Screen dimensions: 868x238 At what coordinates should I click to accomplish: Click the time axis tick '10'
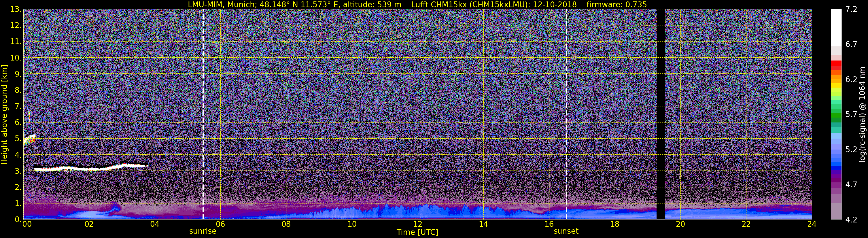pyautogui.click(x=352, y=224)
